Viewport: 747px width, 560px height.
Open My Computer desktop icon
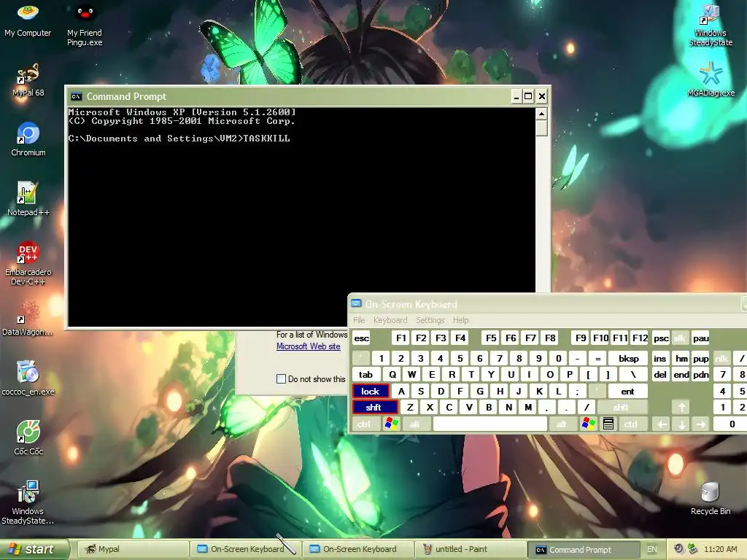click(28, 20)
